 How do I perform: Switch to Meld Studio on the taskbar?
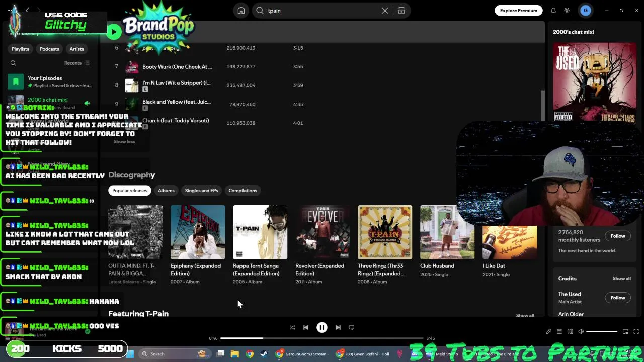pos(443,354)
